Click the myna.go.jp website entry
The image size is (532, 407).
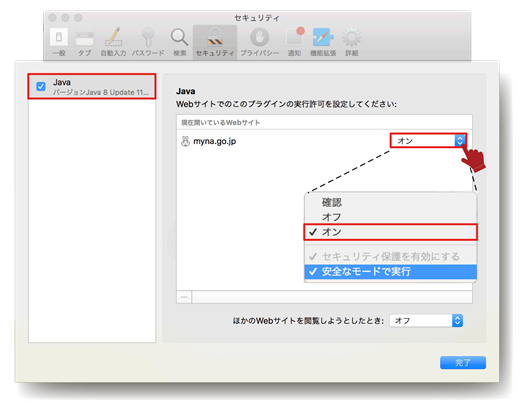(214, 141)
